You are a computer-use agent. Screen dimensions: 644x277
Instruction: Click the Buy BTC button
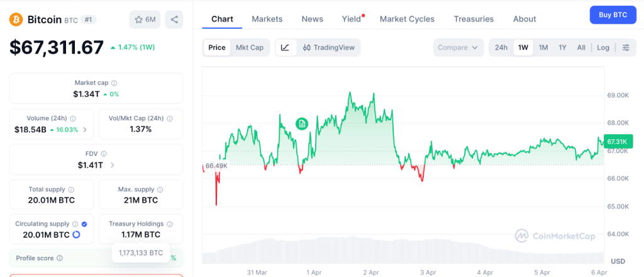(613, 14)
